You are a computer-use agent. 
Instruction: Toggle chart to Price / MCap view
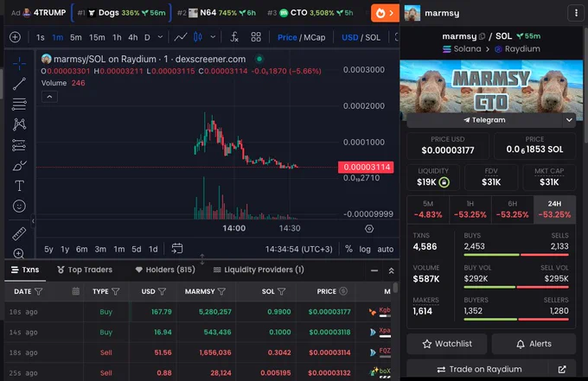(301, 37)
